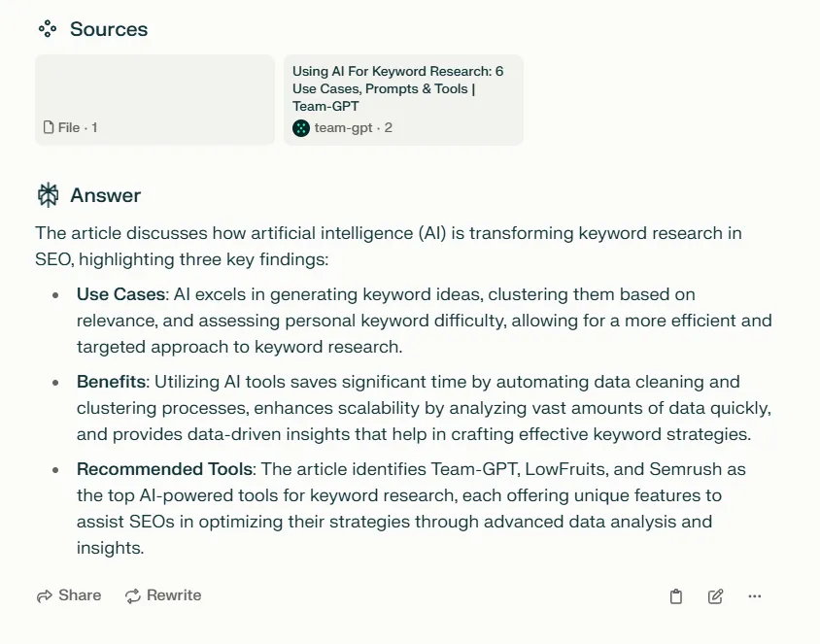
Task: Open the Team-GPT keyword research source card
Action: (403, 100)
